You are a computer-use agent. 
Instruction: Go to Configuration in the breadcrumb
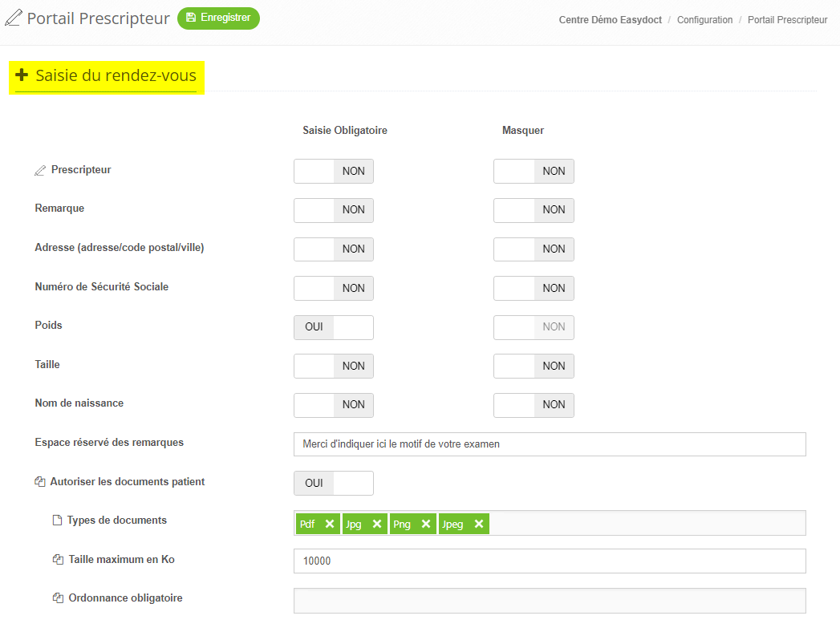point(704,20)
